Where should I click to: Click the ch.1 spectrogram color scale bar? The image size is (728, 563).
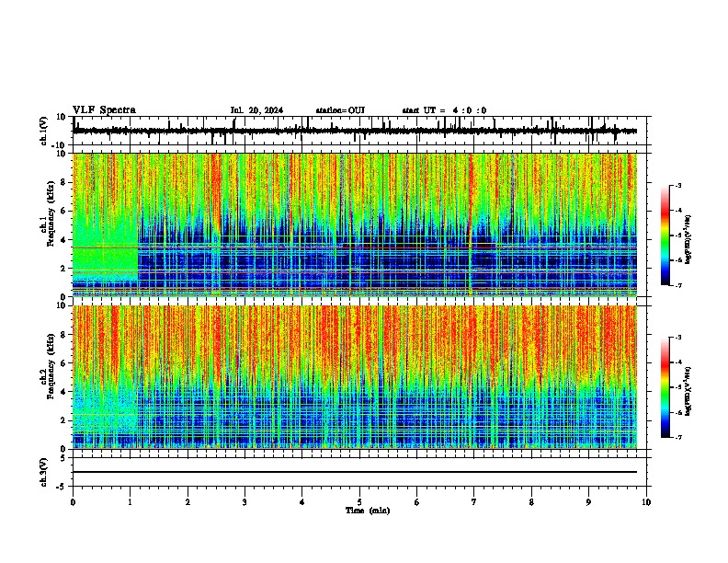[665, 236]
